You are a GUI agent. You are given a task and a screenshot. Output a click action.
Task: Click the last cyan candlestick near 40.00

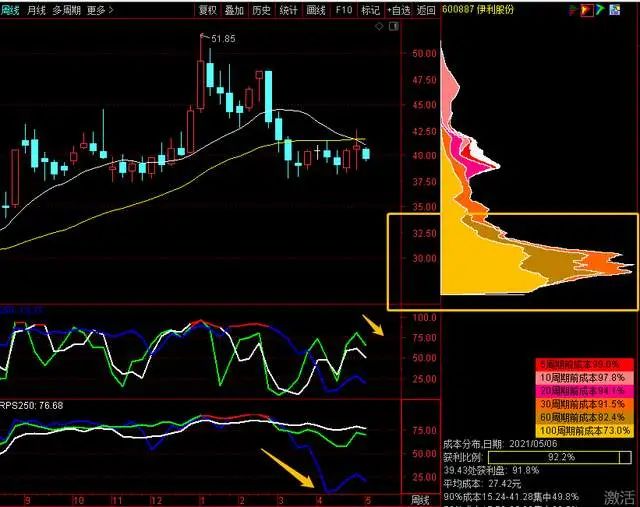tap(366, 154)
